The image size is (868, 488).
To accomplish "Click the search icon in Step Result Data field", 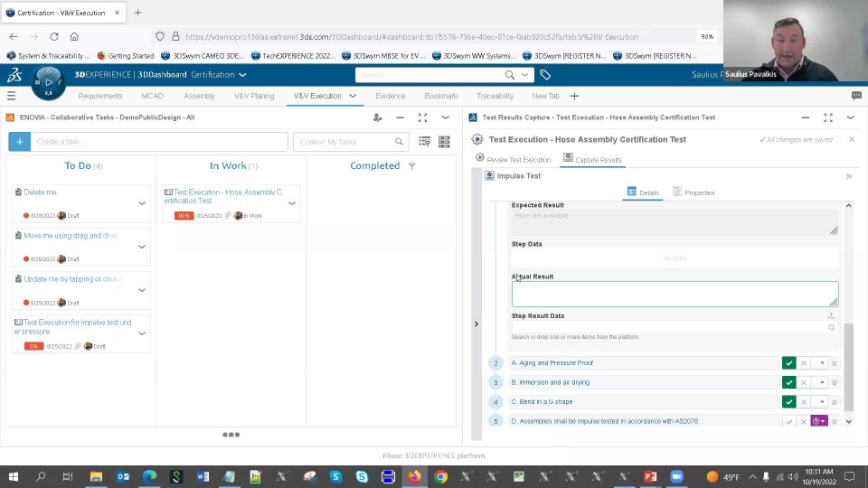I will click(x=832, y=327).
